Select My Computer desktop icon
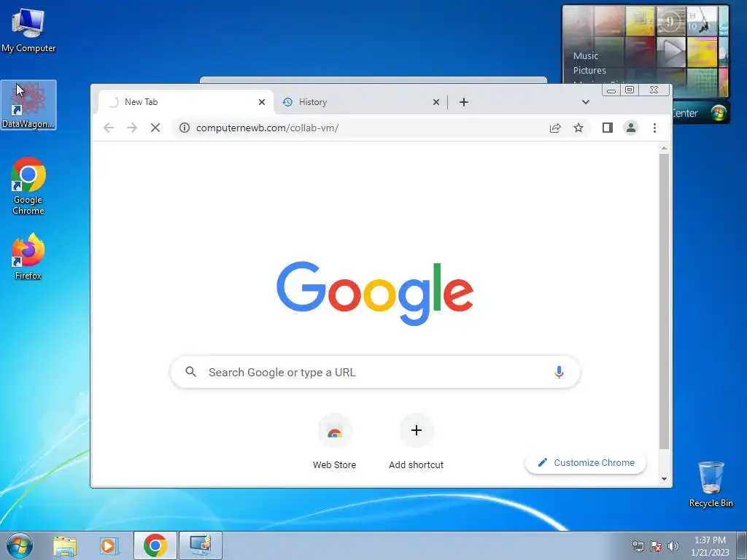Screen dimensions: 747x560 pyautogui.click(x=28, y=30)
